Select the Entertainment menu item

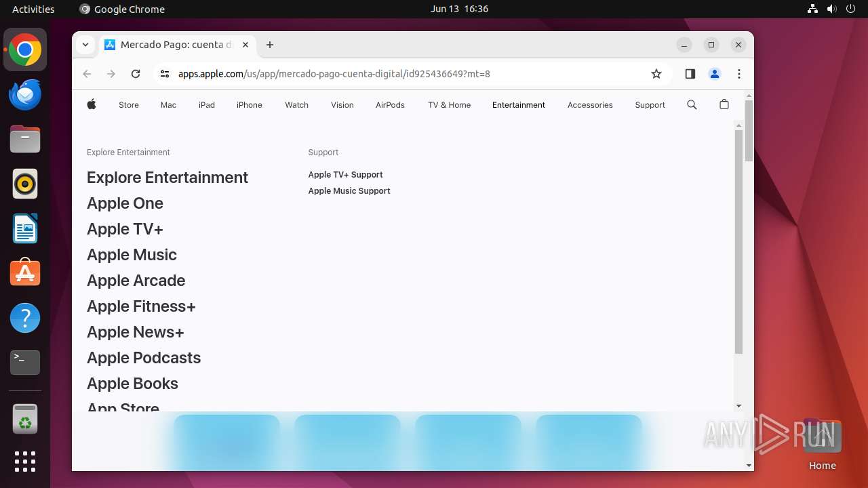tap(519, 105)
